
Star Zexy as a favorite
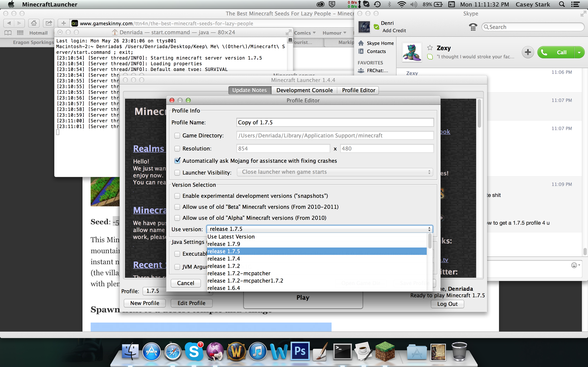[x=430, y=48]
